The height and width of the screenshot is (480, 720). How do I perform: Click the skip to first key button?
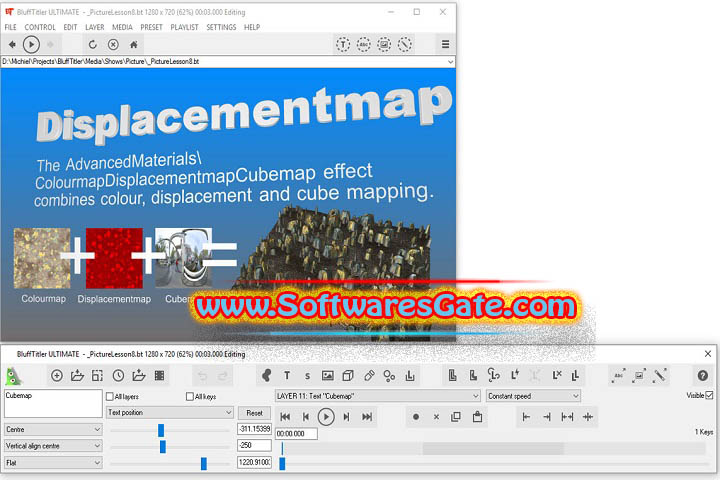285,417
